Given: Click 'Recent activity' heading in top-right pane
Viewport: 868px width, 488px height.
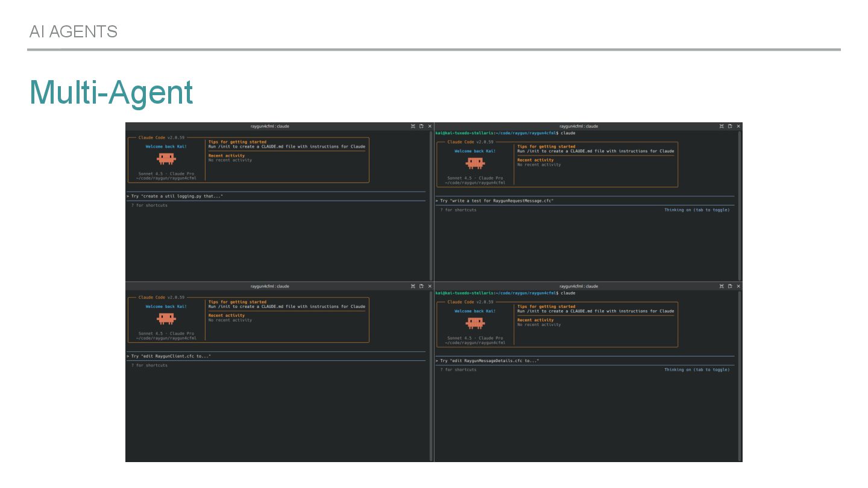Looking at the screenshot, I should [x=535, y=160].
